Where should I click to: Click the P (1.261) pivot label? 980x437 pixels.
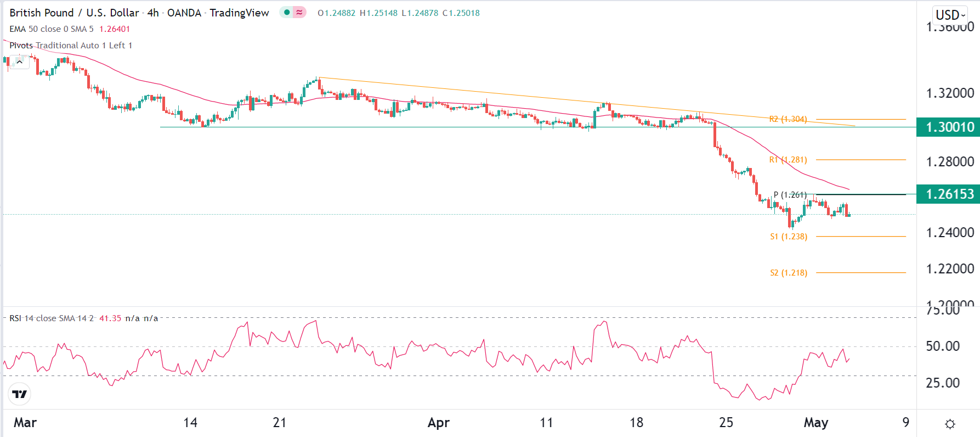click(790, 195)
